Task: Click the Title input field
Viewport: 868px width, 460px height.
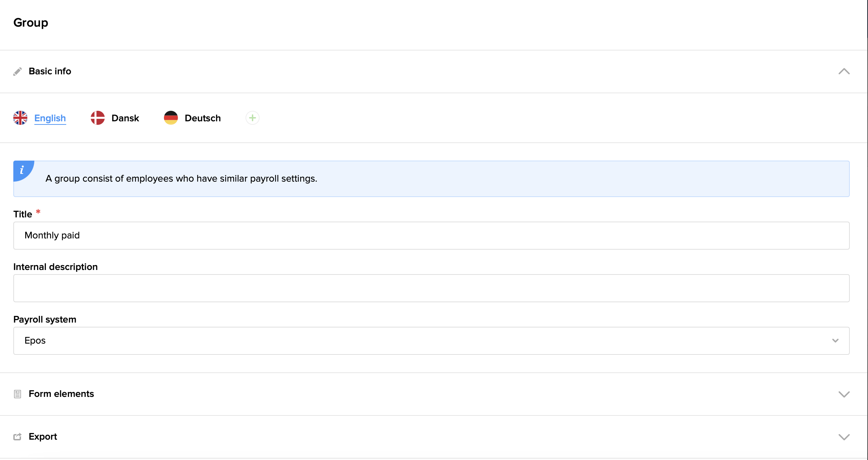Action: click(x=431, y=236)
